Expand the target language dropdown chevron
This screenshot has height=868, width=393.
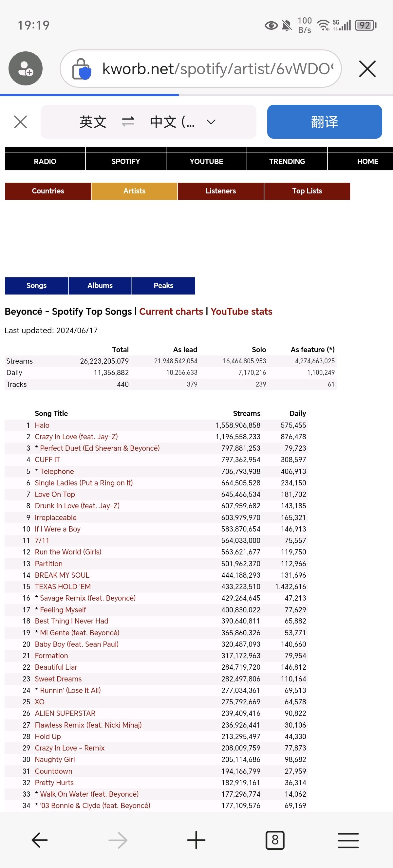click(211, 122)
